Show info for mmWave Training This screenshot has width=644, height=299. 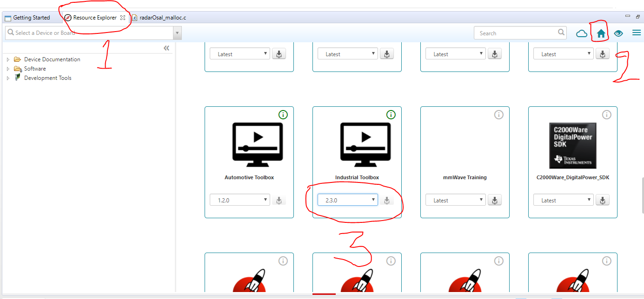498,114
